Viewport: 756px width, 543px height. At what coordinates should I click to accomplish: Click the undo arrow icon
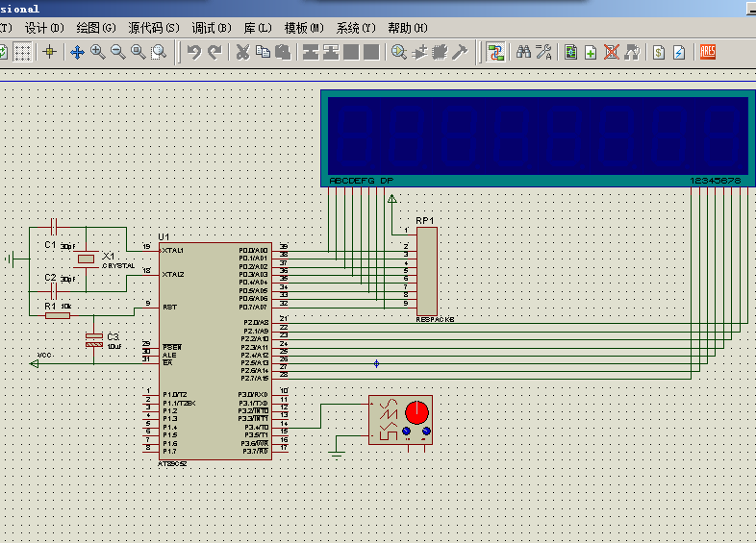click(194, 52)
